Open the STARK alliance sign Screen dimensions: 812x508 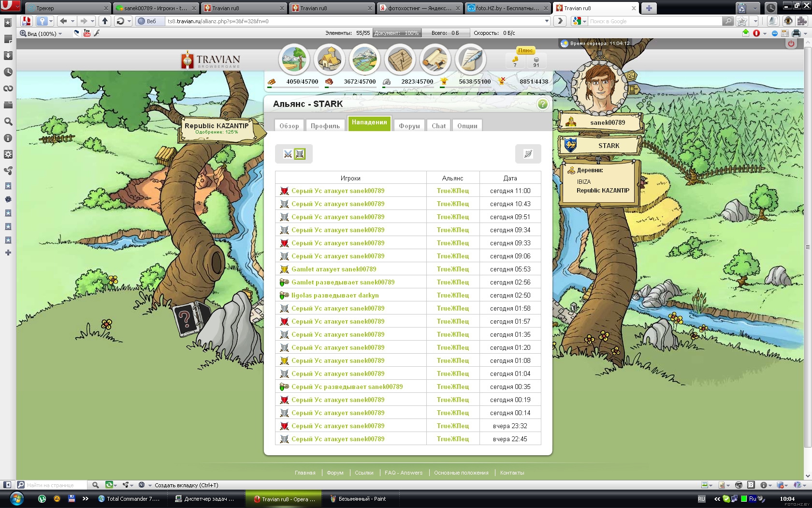pyautogui.click(x=601, y=146)
